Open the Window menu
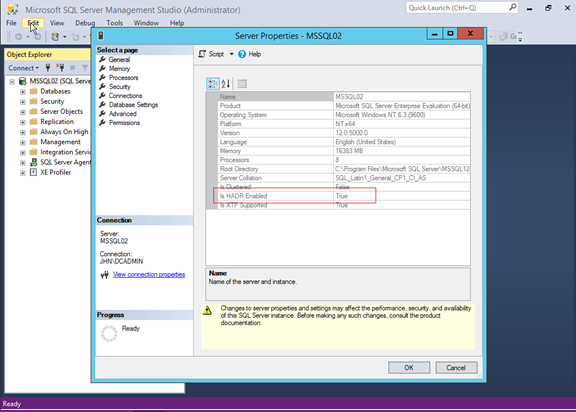This screenshot has width=576, height=412. [x=146, y=23]
